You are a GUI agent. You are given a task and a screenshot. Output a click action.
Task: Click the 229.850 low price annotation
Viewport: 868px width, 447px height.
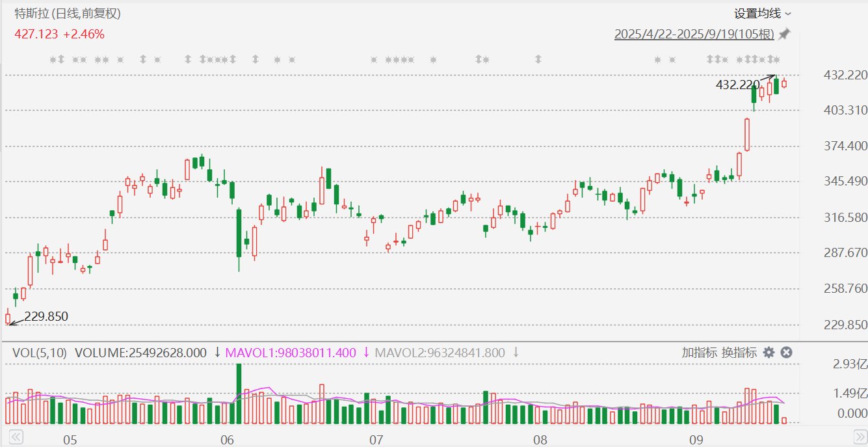point(46,317)
